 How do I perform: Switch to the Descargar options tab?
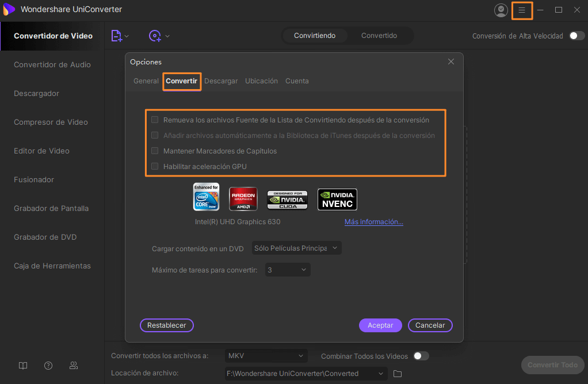click(x=221, y=81)
